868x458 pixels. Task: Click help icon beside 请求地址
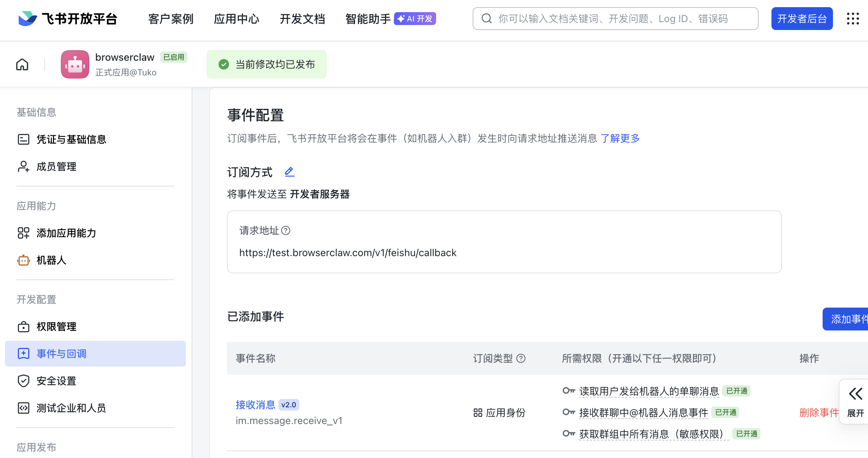coord(286,231)
